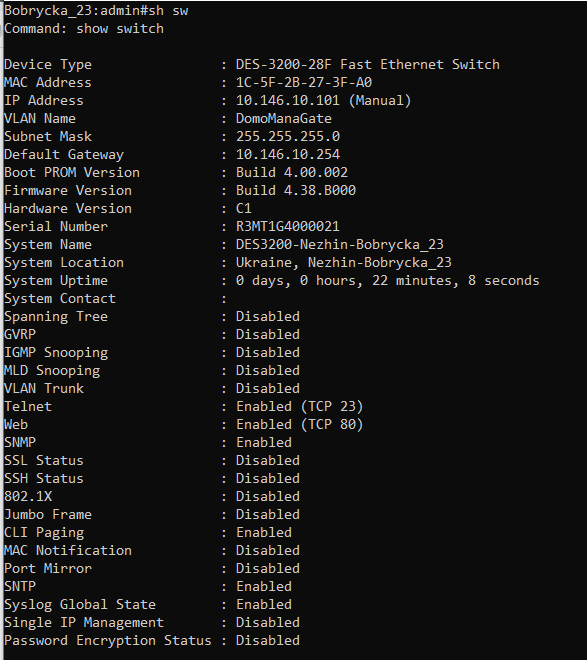Click the 'sh sw' command prompt line
Viewport: 587px width, 660px height.
click(x=96, y=11)
